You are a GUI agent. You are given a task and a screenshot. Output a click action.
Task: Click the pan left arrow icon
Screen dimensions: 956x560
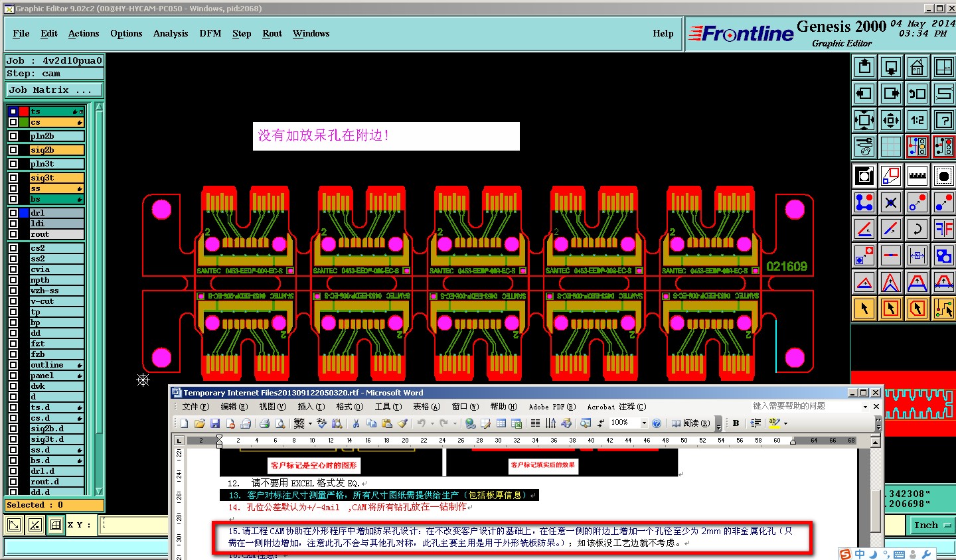coord(864,94)
